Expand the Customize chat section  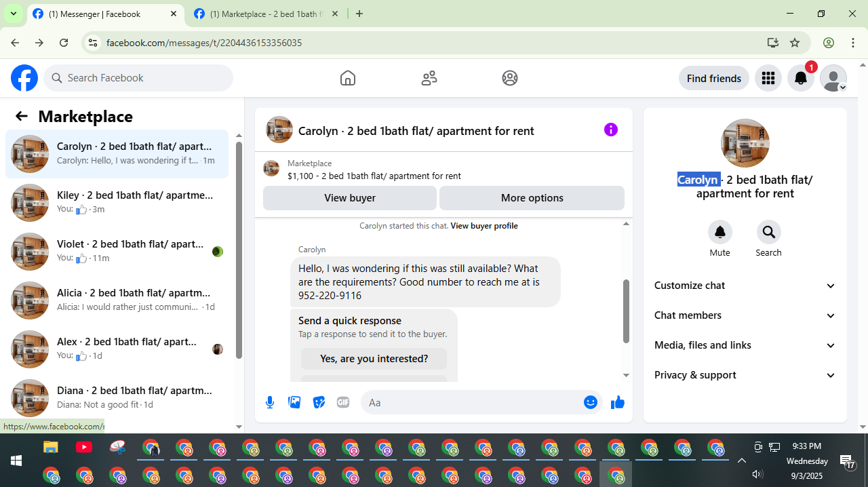point(745,286)
